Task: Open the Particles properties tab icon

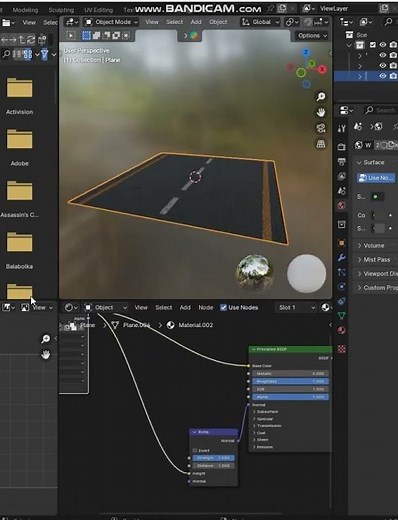Action: pos(342,272)
